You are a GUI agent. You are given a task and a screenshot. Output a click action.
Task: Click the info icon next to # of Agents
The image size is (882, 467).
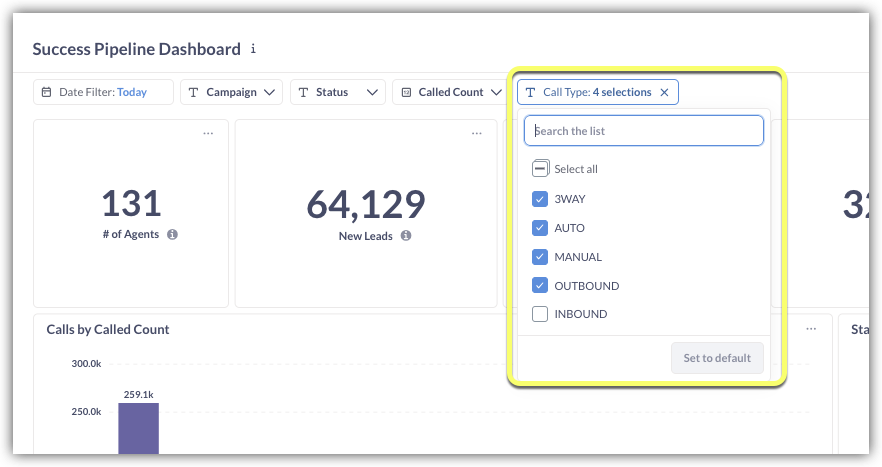pos(172,234)
